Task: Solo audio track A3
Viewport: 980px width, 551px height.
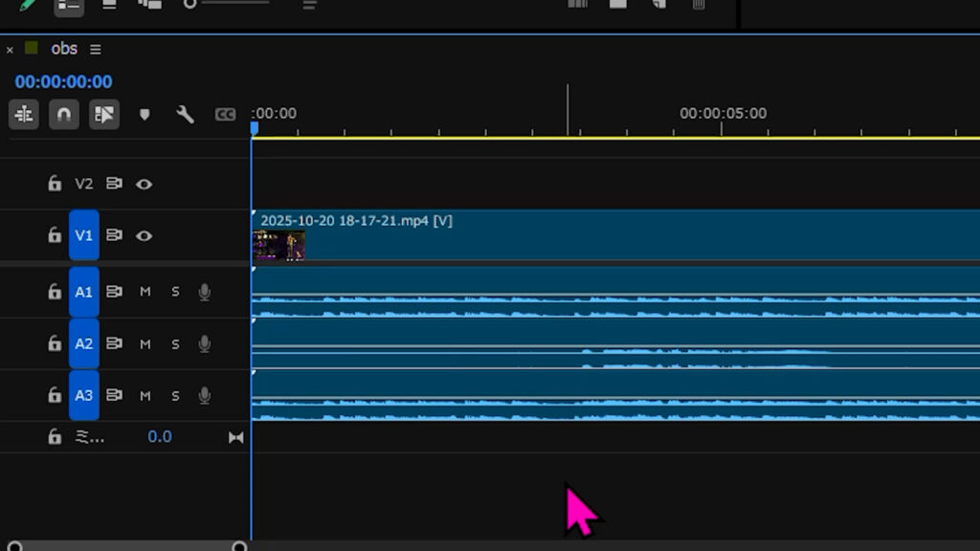Action: (x=175, y=395)
